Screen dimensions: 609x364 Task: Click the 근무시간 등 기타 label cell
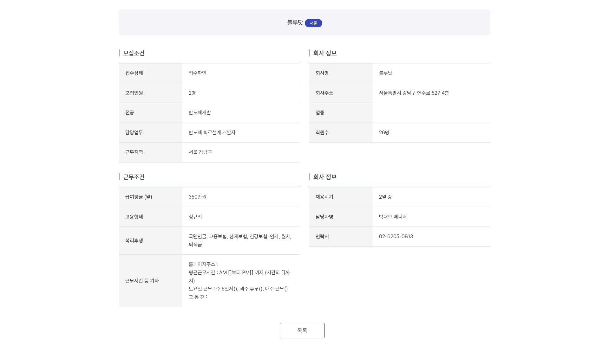coord(151,281)
